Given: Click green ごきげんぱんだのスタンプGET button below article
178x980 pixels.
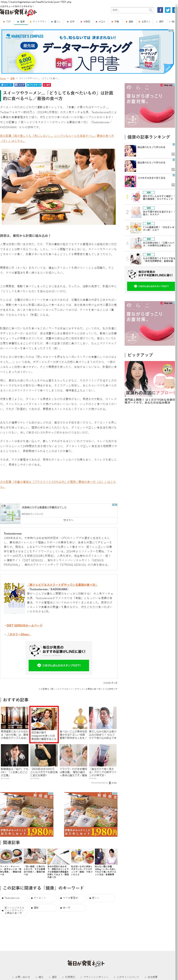Looking at the screenshot, I should coord(59,665).
